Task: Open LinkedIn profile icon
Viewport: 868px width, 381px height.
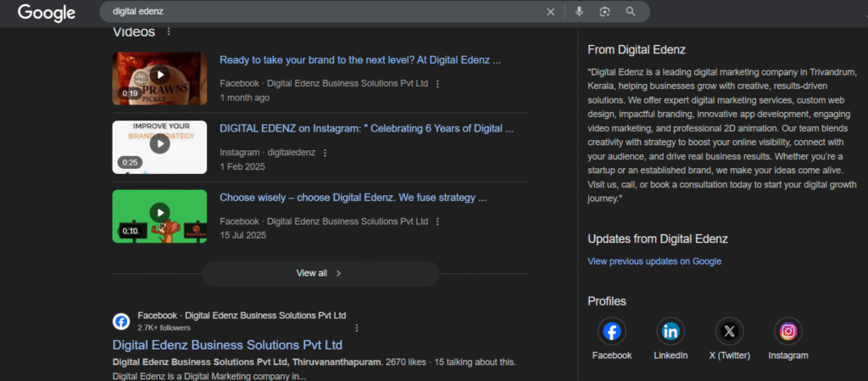Action: (x=670, y=332)
